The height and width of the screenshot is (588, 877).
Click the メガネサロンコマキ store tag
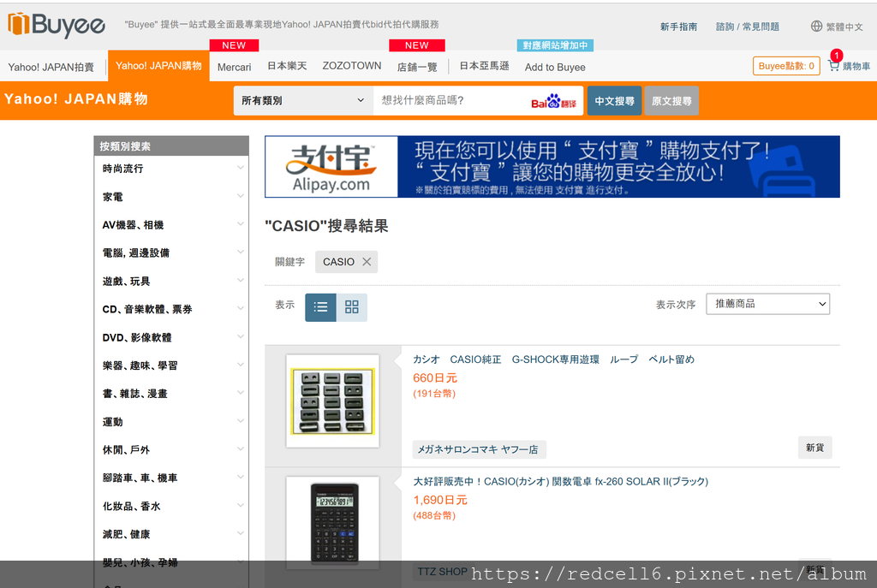[x=480, y=449]
